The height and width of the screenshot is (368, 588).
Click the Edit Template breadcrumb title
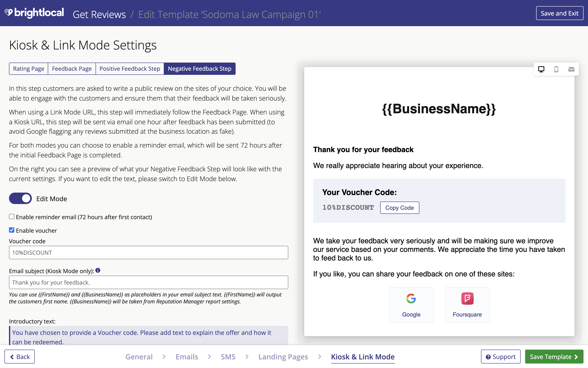coord(229,14)
